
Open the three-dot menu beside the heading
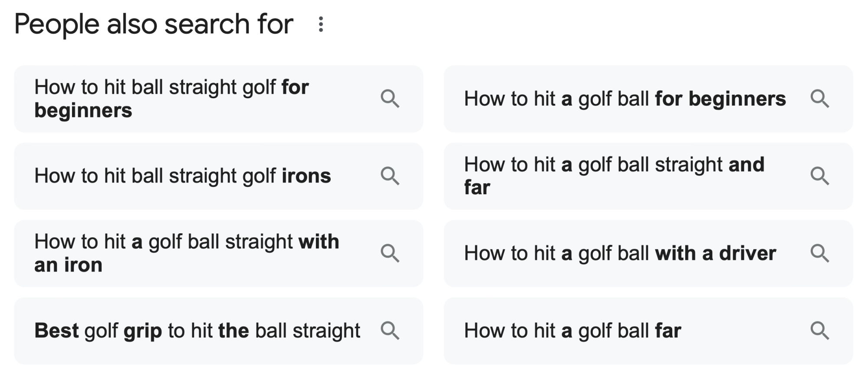coord(321,24)
